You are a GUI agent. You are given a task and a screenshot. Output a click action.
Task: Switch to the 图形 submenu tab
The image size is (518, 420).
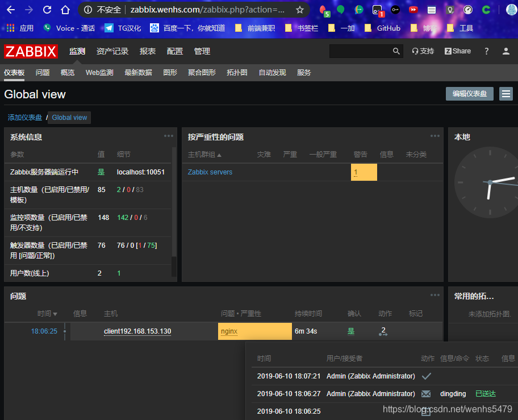(170, 73)
